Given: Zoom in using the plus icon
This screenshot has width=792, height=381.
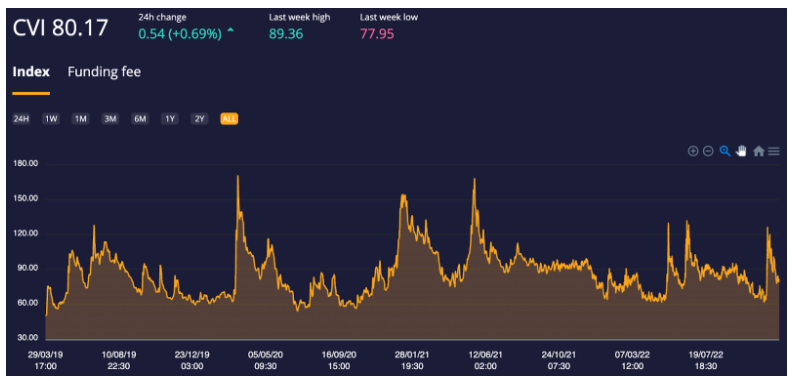Looking at the screenshot, I should pyautogui.click(x=693, y=151).
